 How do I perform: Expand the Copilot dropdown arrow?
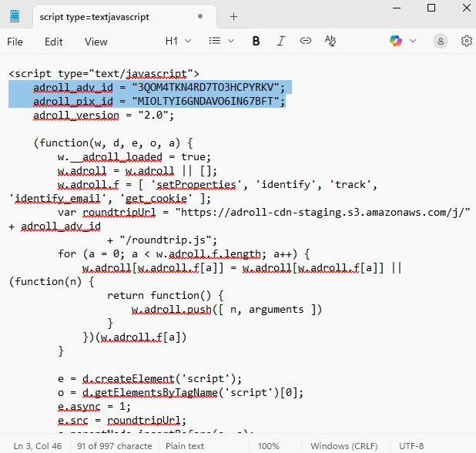[x=411, y=41]
